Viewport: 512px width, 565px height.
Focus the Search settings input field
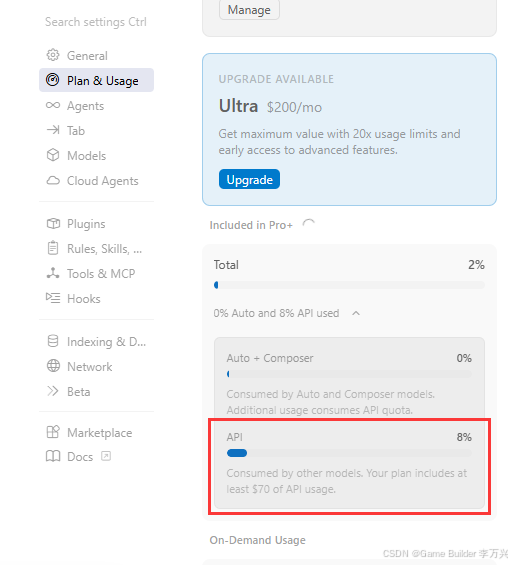tap(96, 22)
